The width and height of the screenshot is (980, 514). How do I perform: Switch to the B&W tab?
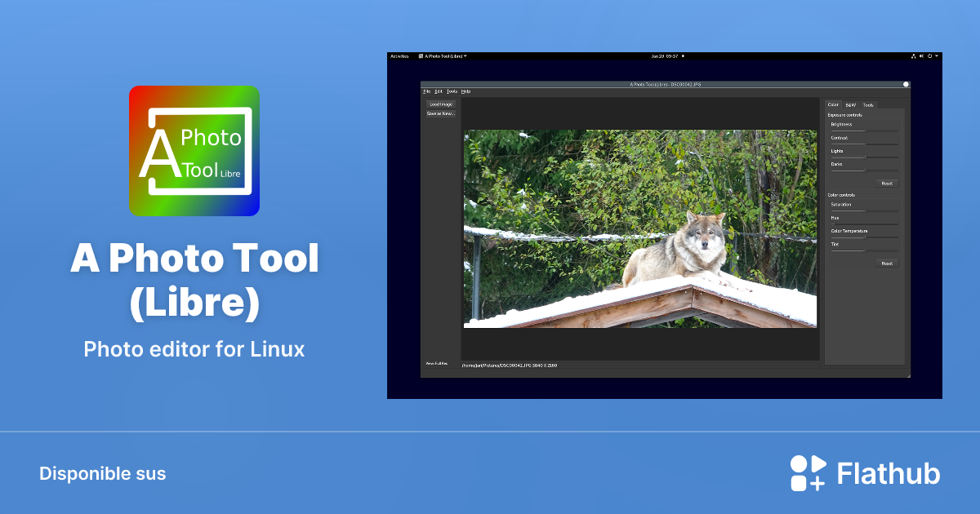(x=850, y=104)
